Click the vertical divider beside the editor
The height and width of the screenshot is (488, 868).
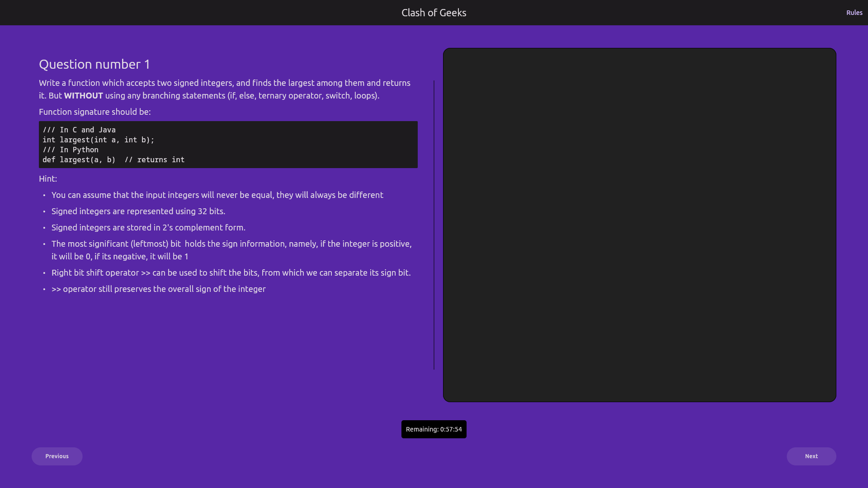click(434, 225)
